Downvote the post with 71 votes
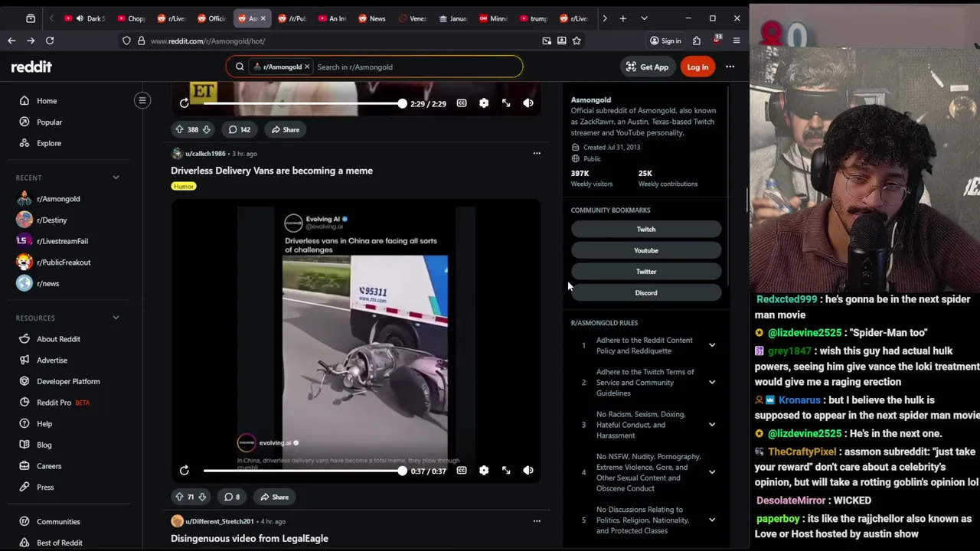Screen dimensions: 980x551 click(x=202, y=497)
